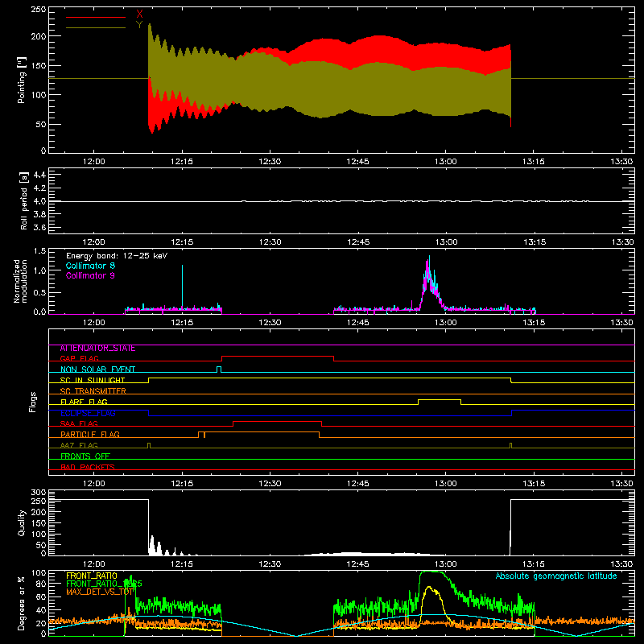
Task: Click the FRONTS_OFF flag label
Action: click(85, 456)
